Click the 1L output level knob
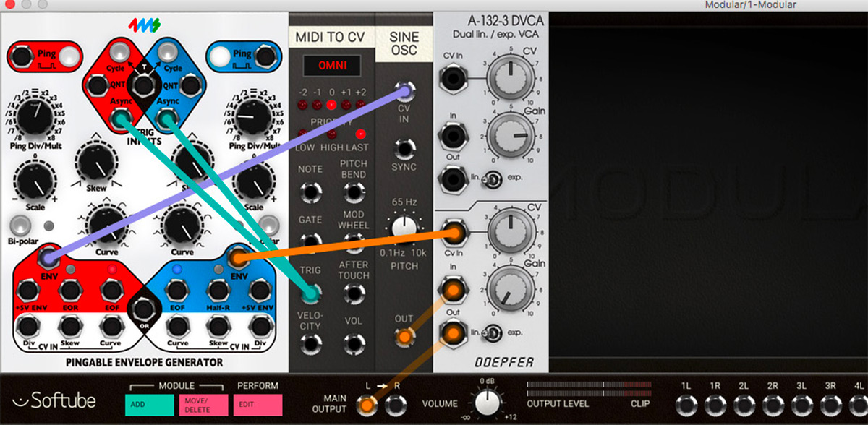This screenshot has height=425, width=868. [x=687, y=405]
